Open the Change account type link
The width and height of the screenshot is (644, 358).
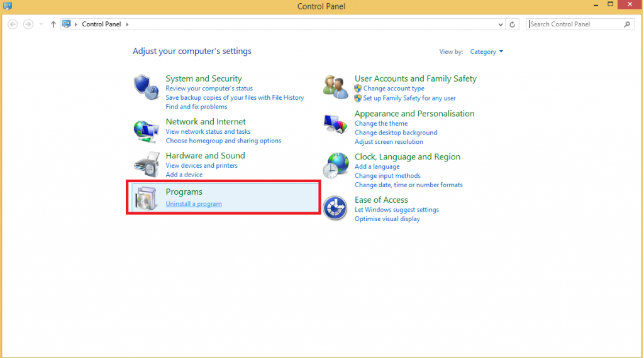394,89
